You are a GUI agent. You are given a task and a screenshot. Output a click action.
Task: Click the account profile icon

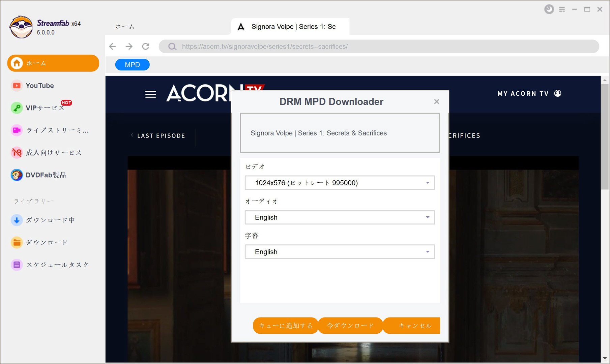click(558, 93)
